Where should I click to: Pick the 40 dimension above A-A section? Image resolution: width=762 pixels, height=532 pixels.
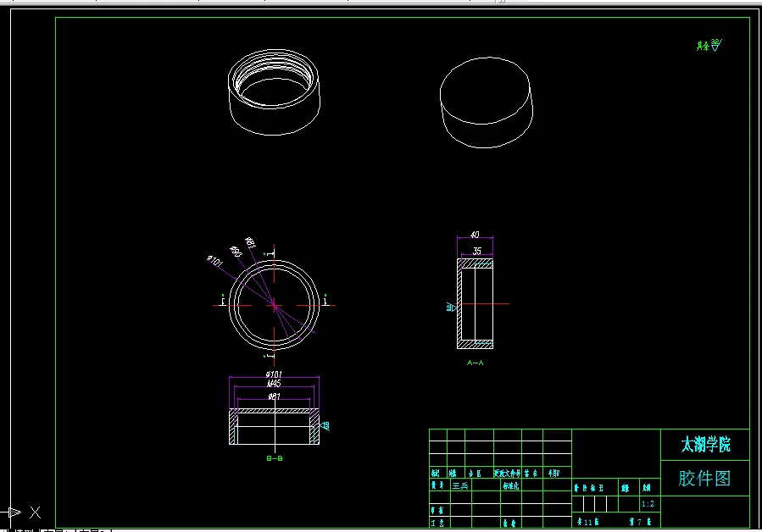(475, 235)
